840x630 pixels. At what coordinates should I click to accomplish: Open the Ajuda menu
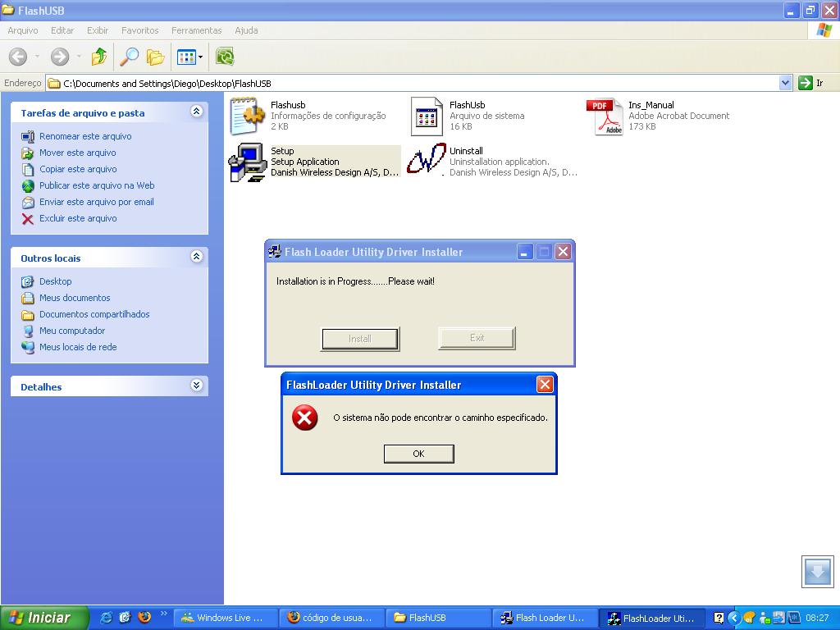pyautogui.click(x=246, y=30)
